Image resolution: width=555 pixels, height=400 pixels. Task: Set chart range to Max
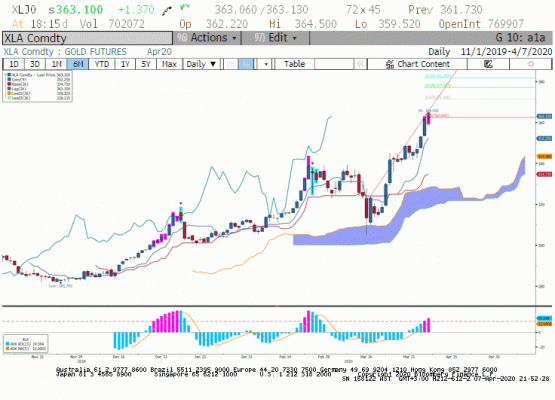click(169, 64)
